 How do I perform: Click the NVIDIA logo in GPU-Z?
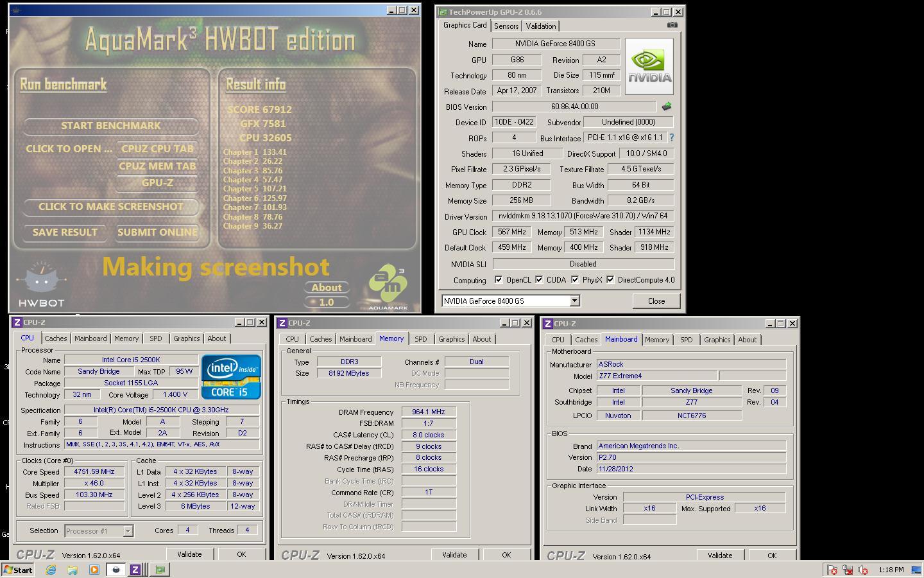tap(649, 66)
